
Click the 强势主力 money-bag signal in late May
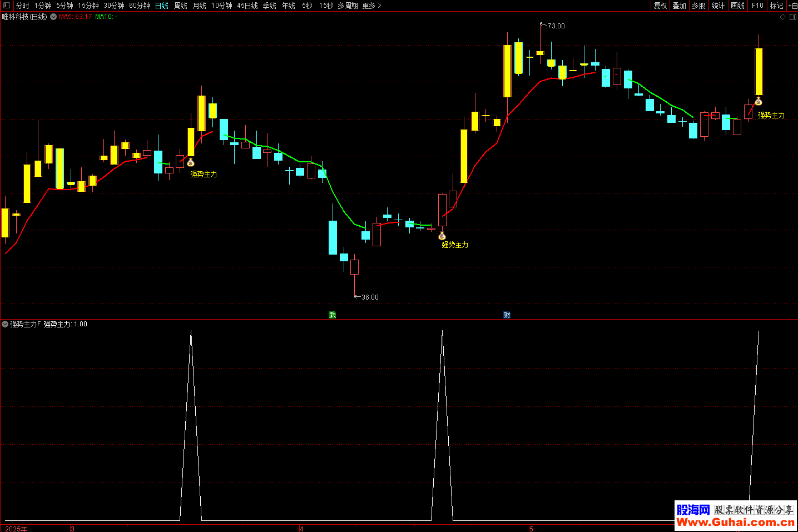759,101
